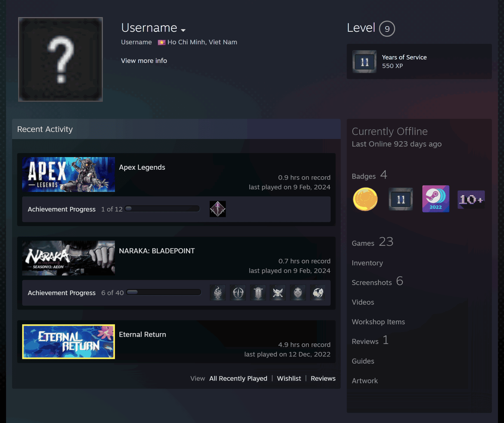Open the Workshop Items link
Screen dimensions: 504x423
pyautogui.click(x=378, y=322)
